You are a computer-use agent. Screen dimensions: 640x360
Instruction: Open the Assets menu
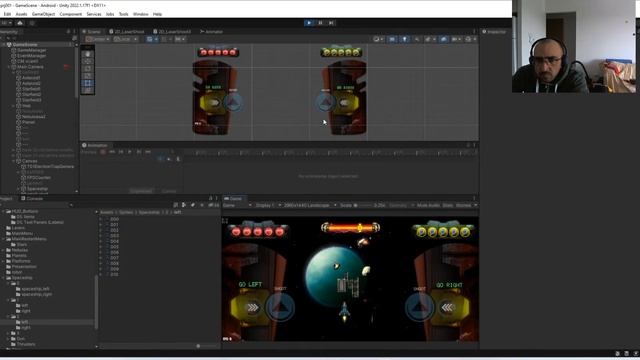[x=21, y=14]
